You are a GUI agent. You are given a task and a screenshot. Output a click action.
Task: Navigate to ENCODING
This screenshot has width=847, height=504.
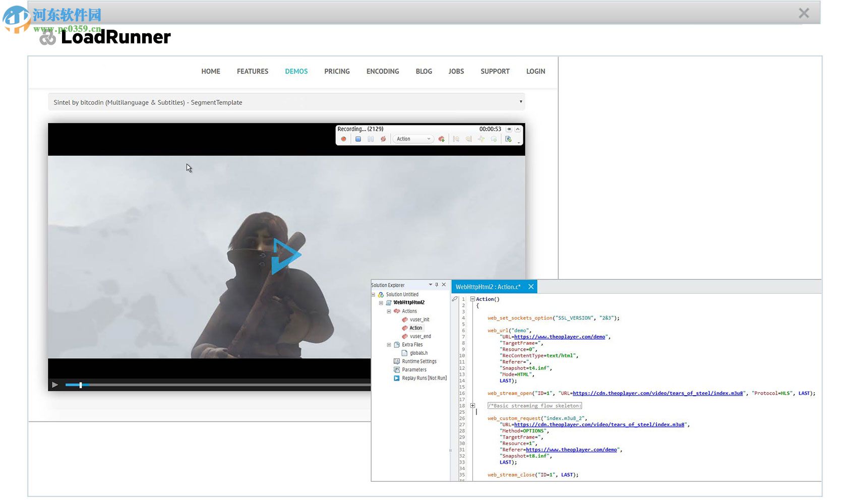pyautogui.click(x=383, y=72)
